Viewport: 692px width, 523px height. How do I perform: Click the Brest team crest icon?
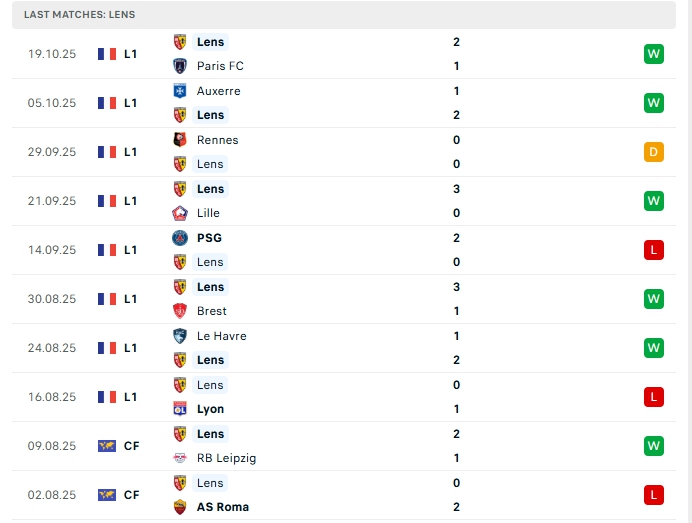point(180,311)
